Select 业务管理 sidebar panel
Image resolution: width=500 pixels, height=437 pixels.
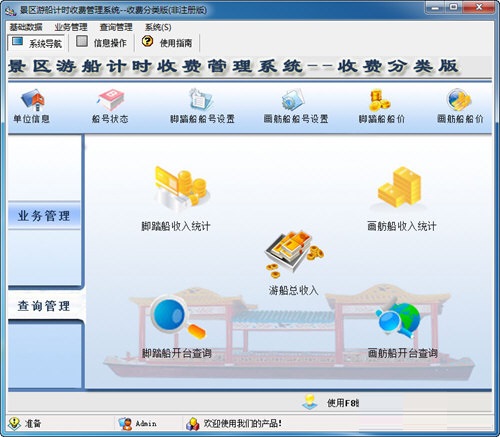point(44,216)
